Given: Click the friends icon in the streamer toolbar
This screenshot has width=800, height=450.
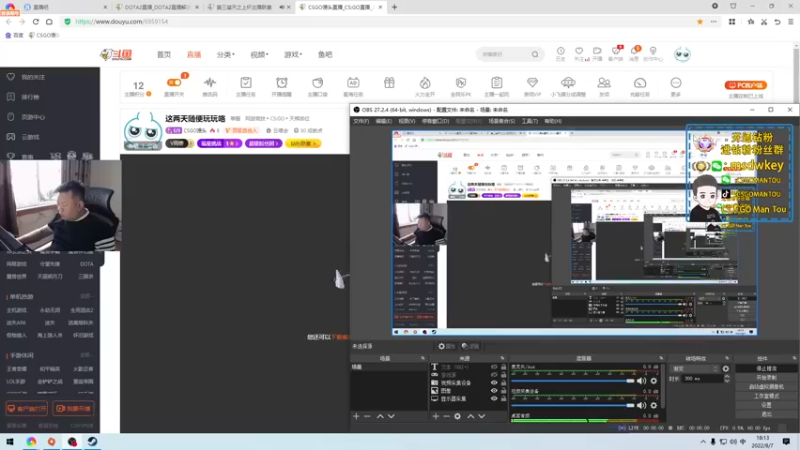Looking at the screenshot, I should pos(604,83).
